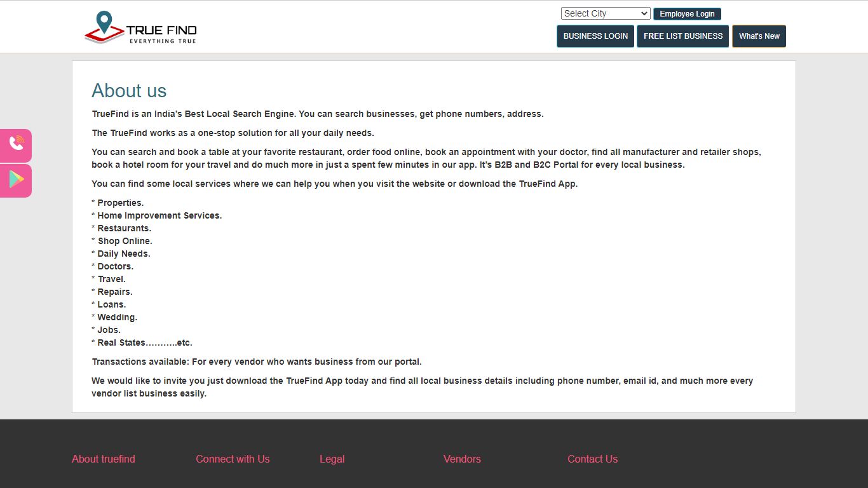Click the "* Home Improvement Services." entry

pyautogui.click(x=157, y=215)
